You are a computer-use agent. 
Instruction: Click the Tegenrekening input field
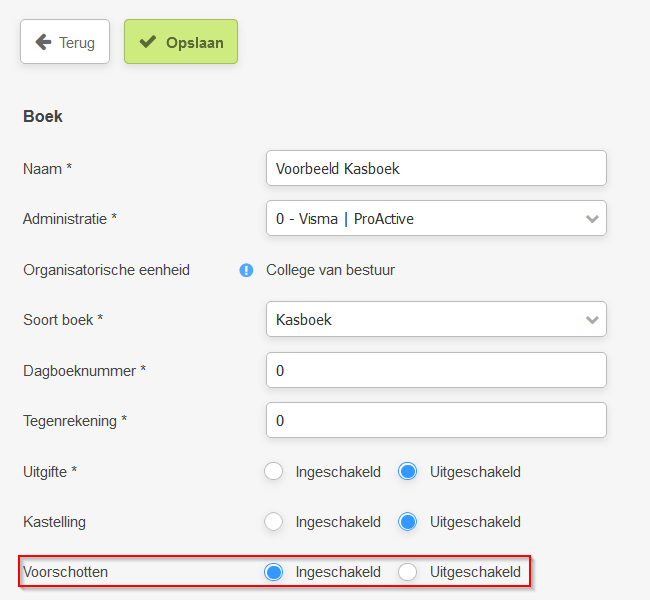(436, 420)
